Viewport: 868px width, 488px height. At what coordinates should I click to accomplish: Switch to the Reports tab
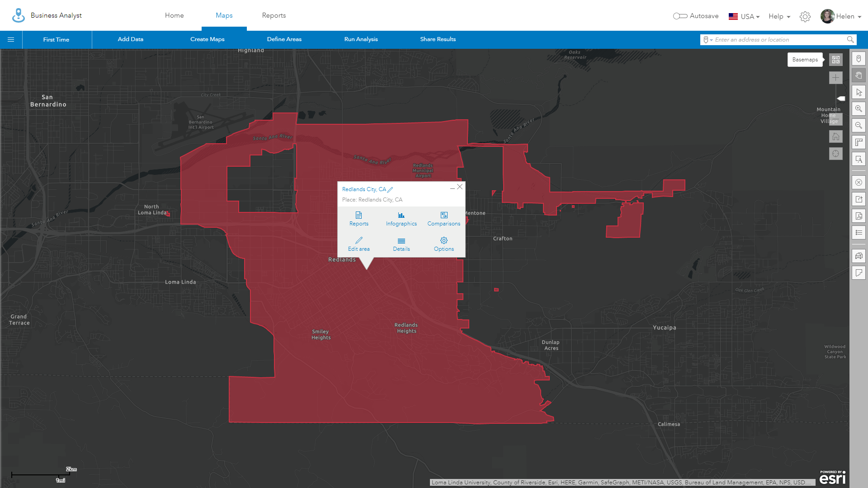pyautogui.click(x=274, y=15)
